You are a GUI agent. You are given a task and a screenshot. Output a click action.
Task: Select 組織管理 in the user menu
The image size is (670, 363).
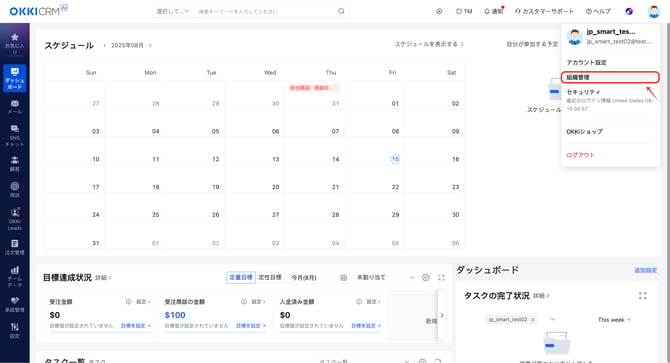(610, 77)
